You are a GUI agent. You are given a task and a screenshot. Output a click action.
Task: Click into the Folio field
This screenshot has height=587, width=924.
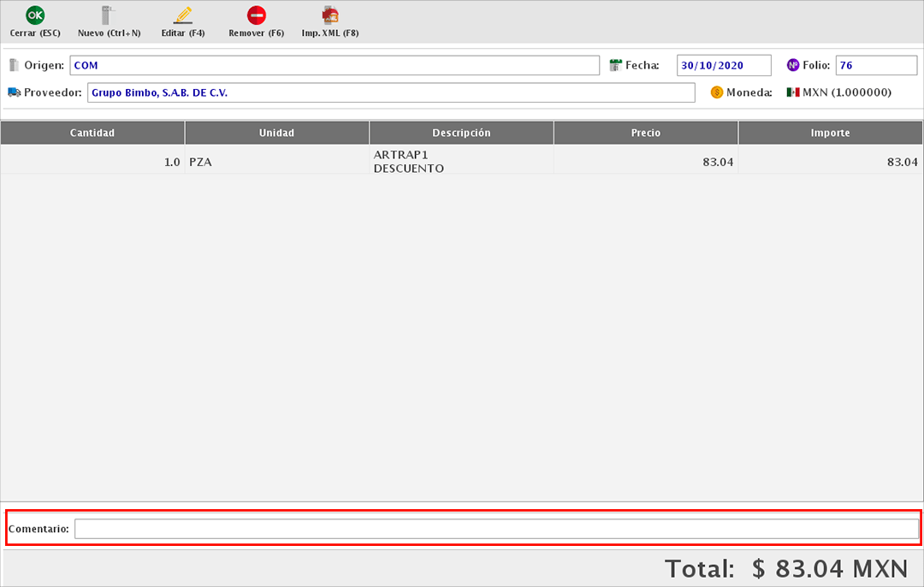(x=876, y=65)
